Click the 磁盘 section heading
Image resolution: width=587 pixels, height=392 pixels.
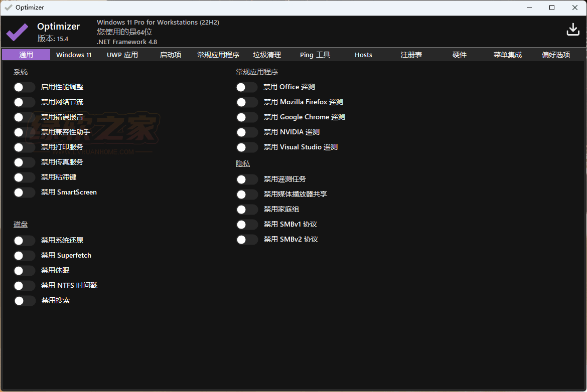click(21, 224)
